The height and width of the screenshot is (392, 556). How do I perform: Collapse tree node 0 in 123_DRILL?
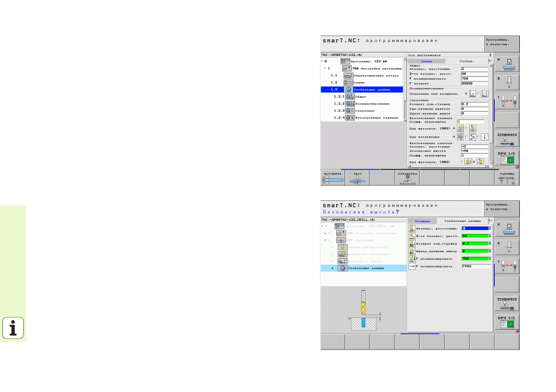(322, 226)
